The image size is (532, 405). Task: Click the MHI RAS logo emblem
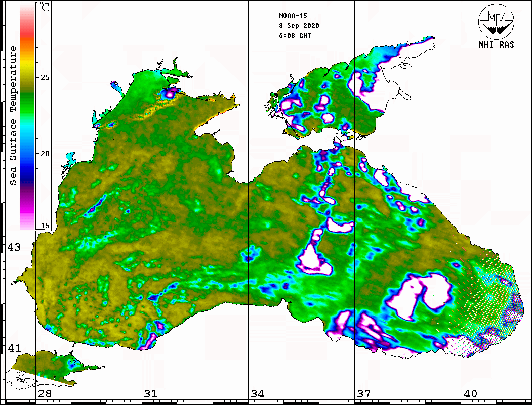point(496,21)
